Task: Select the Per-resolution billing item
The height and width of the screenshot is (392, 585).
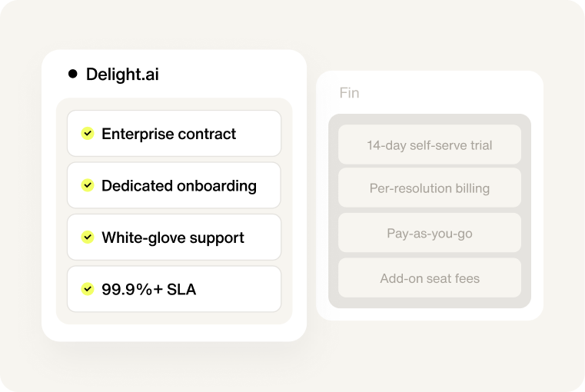Action: pyautogui.click(x=430, y=188)
